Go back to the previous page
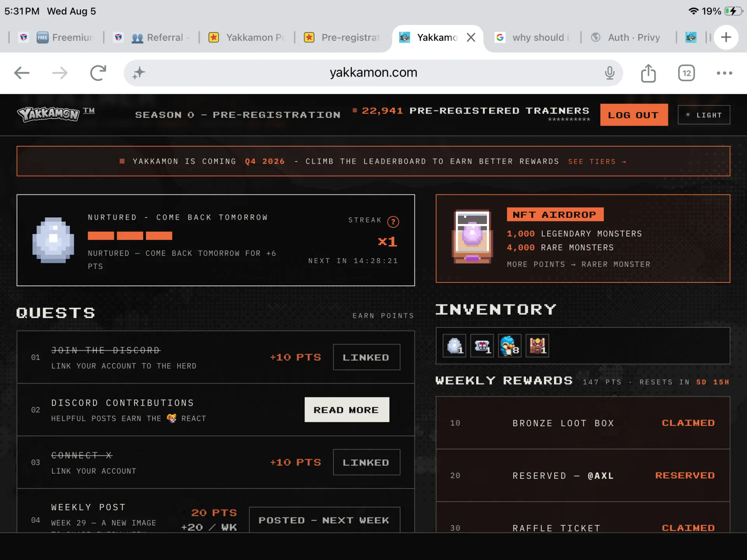The height and width of the screenshot is (560, 747). pyautogui.click(x=22, y=73)
